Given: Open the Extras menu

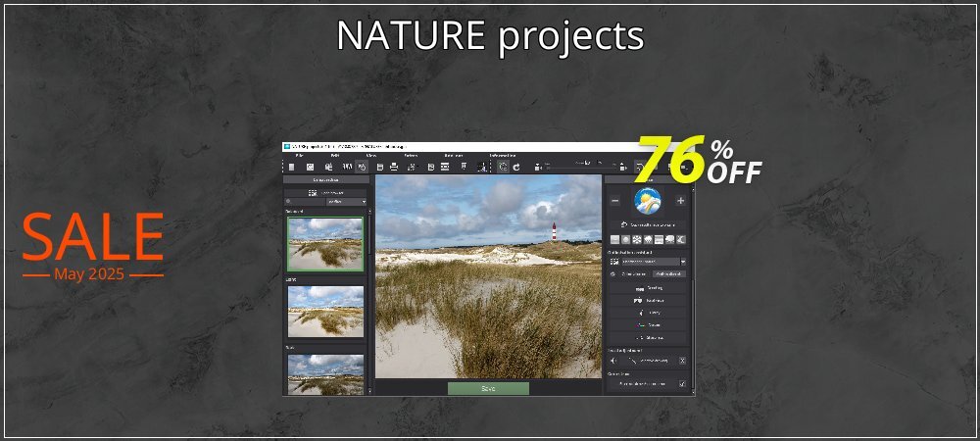Looking at the screenshot, I should pos(411,155).
